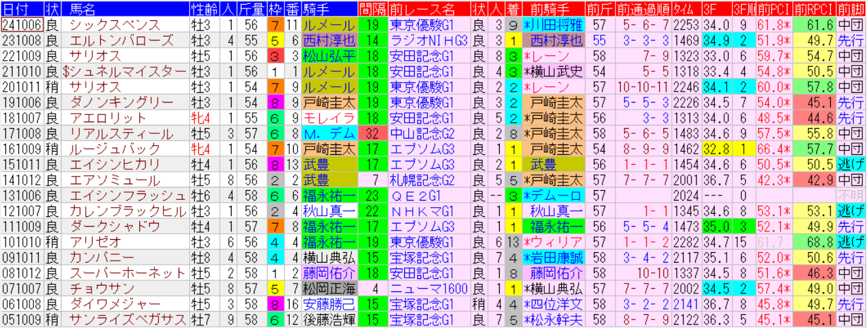Open the ラジオNIHG3 previous race
The height and width of the screenshot is (328, 868).
pos(428,41)
